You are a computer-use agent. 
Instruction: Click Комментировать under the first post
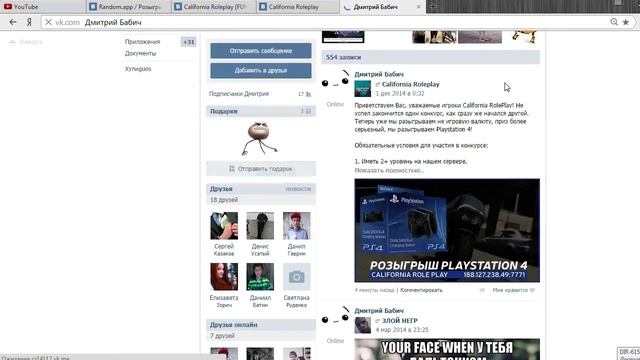[421, 290]
